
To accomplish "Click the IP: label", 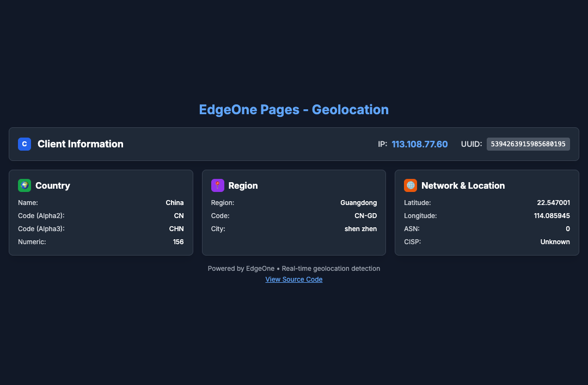I will pyautogui.click(x=383, y=144).
